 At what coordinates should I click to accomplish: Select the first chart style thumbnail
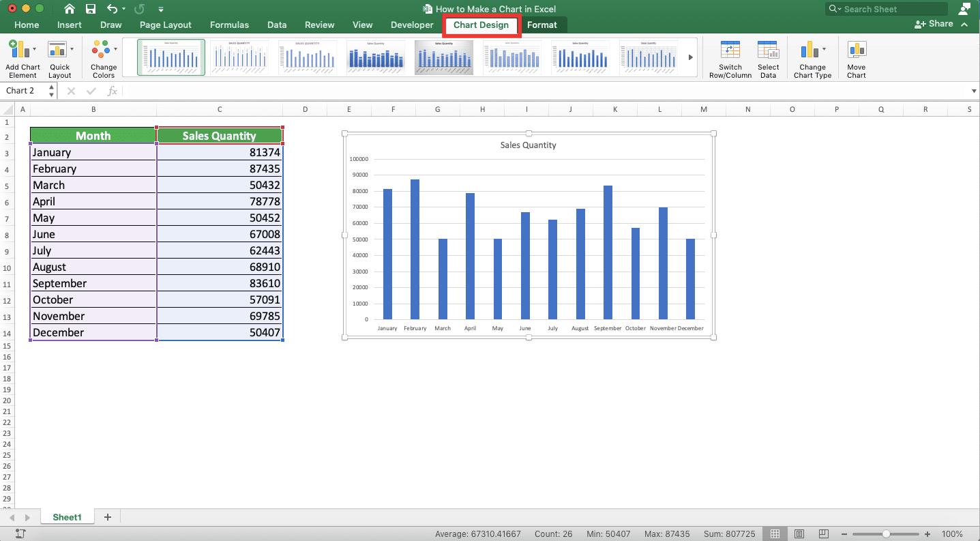(171, 57)
